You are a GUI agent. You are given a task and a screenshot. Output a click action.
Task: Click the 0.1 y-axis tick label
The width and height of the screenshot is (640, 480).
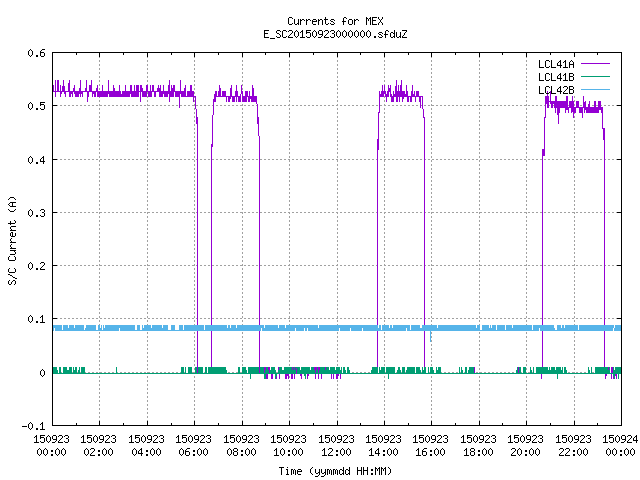coord(36,319)
